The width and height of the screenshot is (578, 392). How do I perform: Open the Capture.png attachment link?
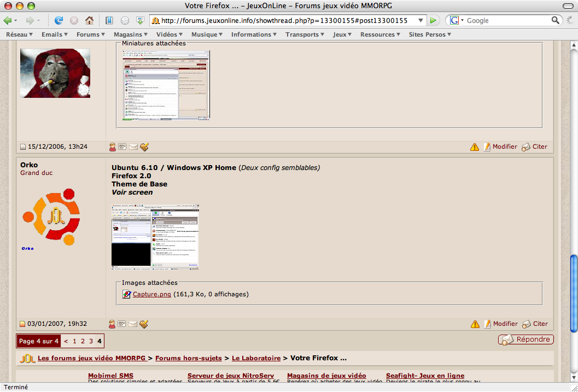click(x=152, y=294)
